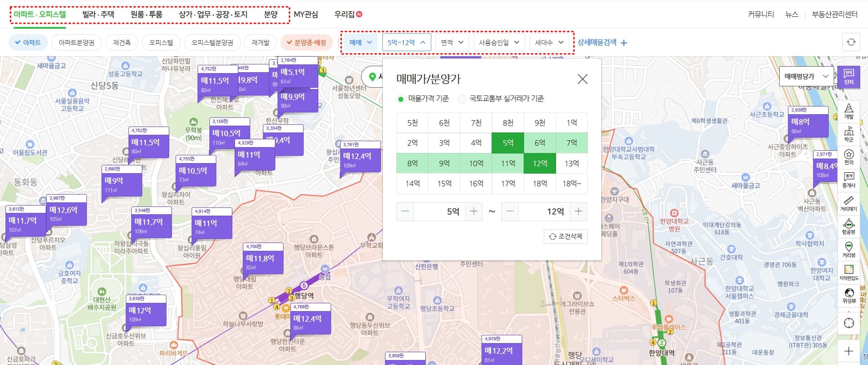Click the light green 9억 price cell
This screenshot has width=868, height=365.
point(445,164)
